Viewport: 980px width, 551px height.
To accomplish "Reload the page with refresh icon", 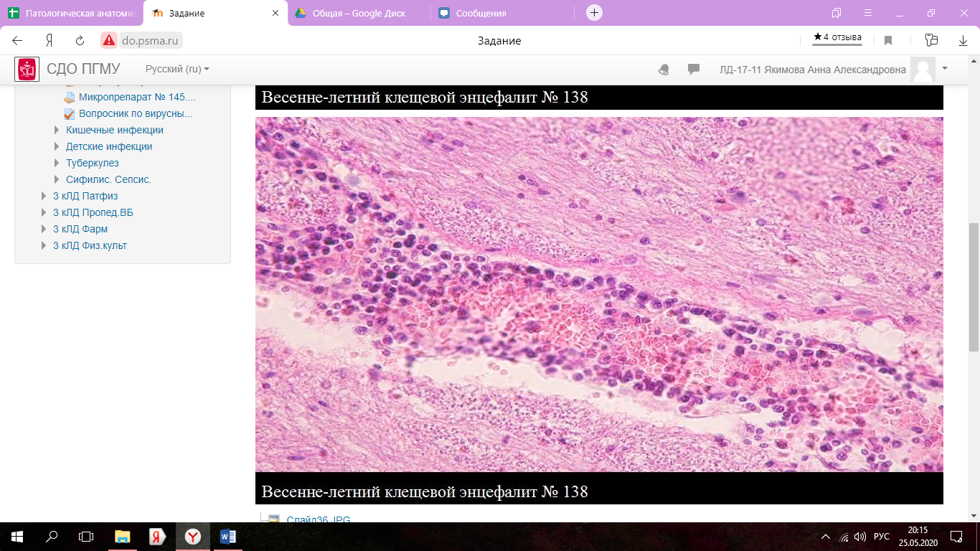I will [x=80, y=41].
